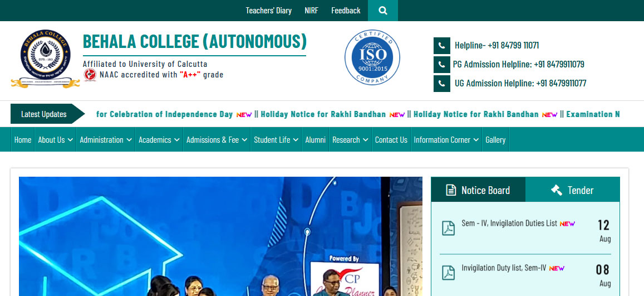Expand the Academics menu
This screenshot has width=644, height=296.
click(x=159, y=140)
